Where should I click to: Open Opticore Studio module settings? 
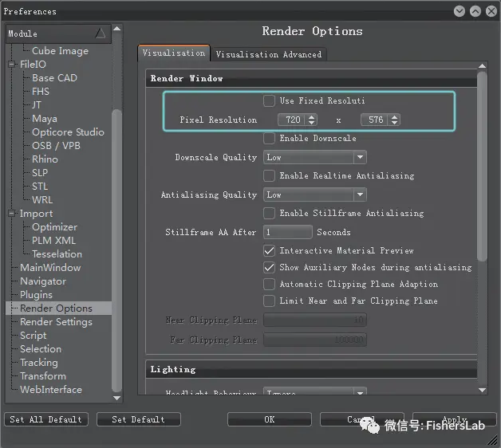(68, 132)
